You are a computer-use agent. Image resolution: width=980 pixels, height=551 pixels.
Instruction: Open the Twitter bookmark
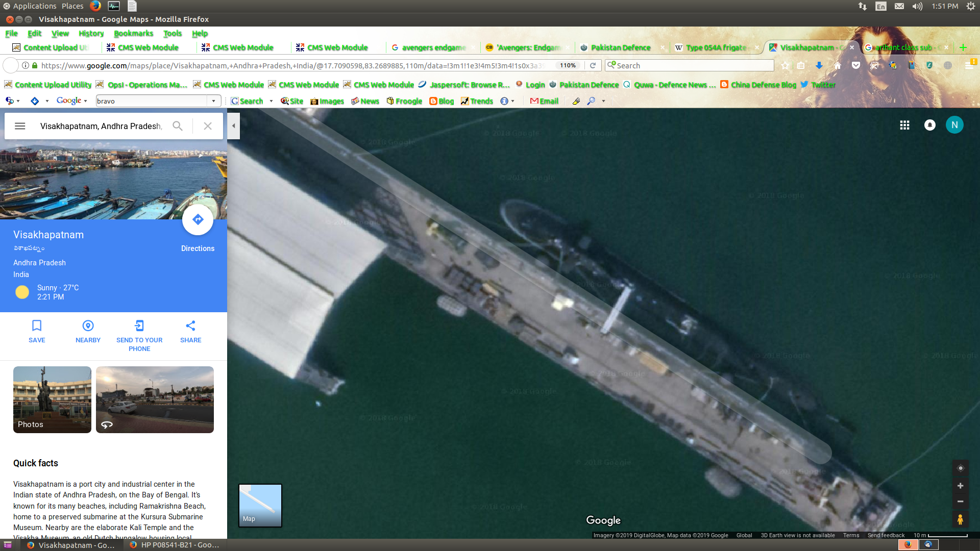(x=818, y=85)
